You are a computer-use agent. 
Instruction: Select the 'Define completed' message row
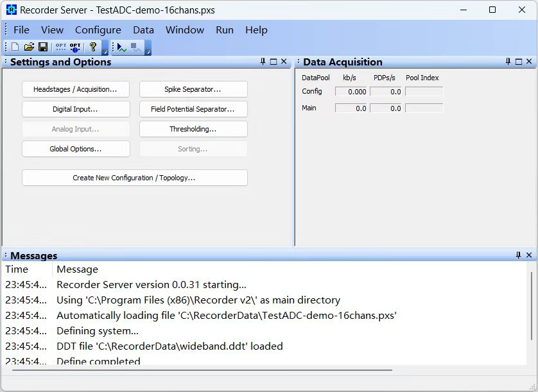pyautogui.click(x=265, y=361)
